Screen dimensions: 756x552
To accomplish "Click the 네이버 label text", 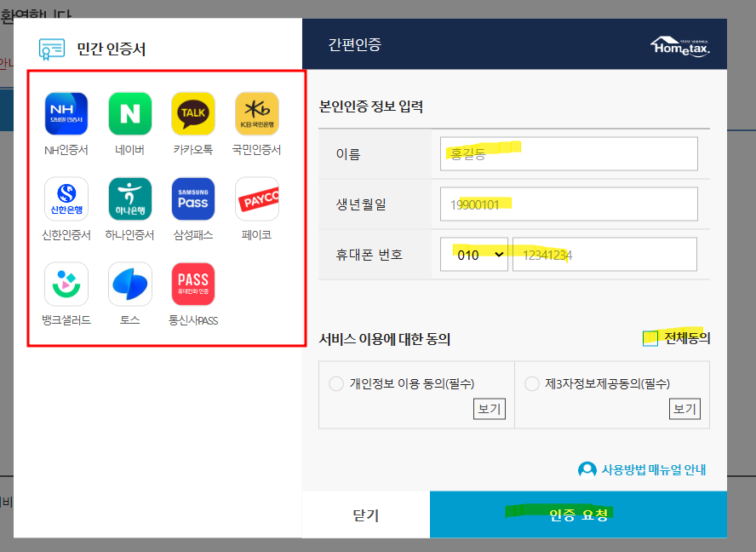I will coord(129,150).
